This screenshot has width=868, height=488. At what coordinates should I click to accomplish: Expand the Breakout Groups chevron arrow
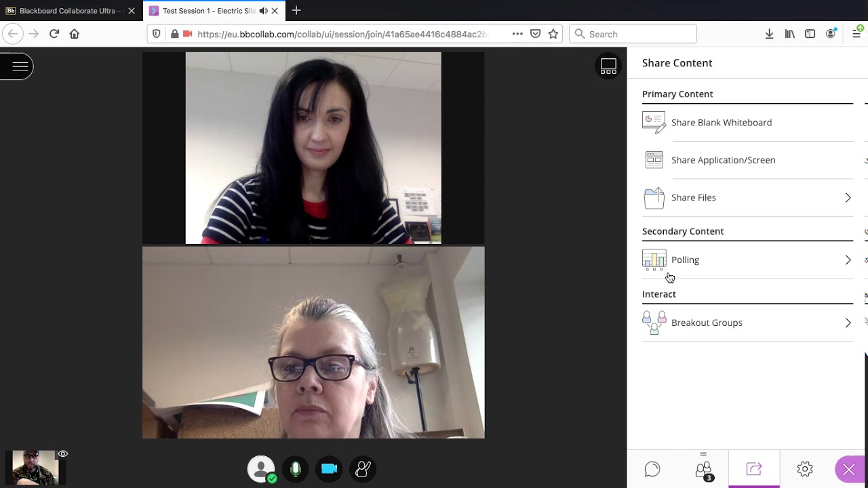[x=848, y=323]
